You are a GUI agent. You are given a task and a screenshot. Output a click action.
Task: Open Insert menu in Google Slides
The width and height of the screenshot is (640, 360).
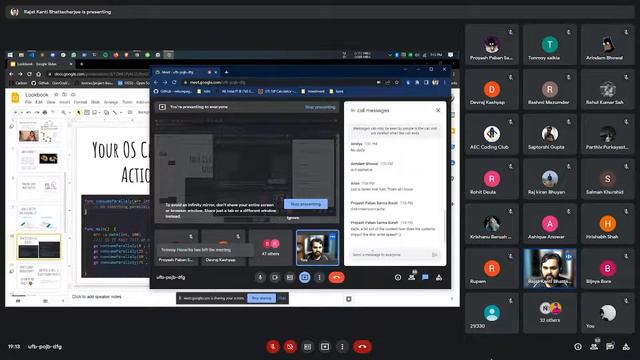point(64,102)
